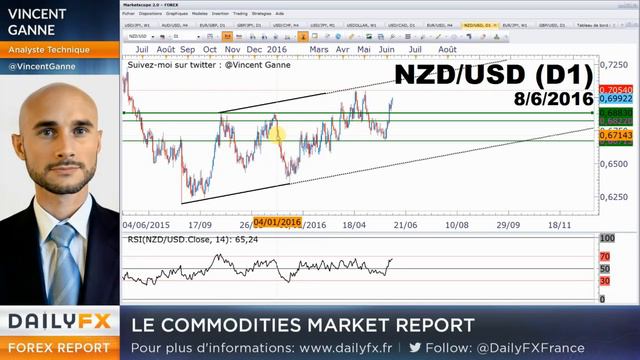Open the Trading menu

click(240, 13)
